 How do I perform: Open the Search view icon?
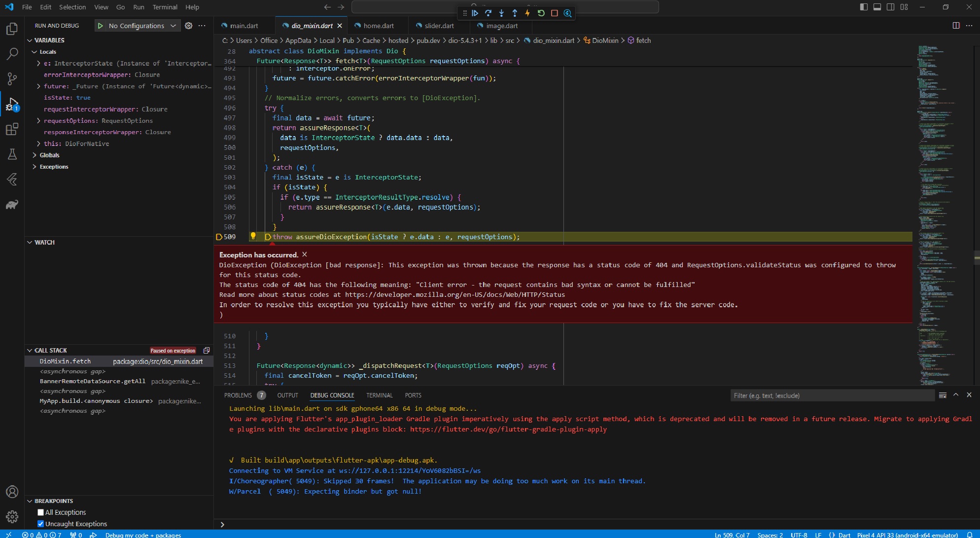(12, 54)
